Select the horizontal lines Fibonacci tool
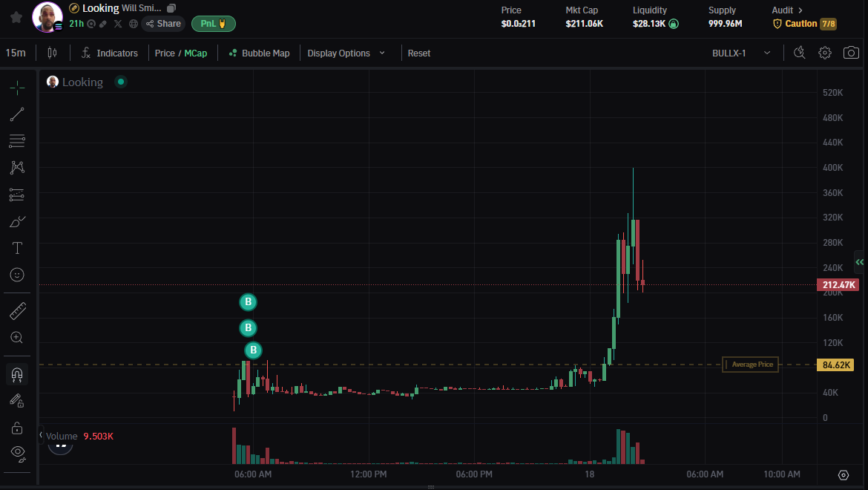 click(x=17, y=140)
